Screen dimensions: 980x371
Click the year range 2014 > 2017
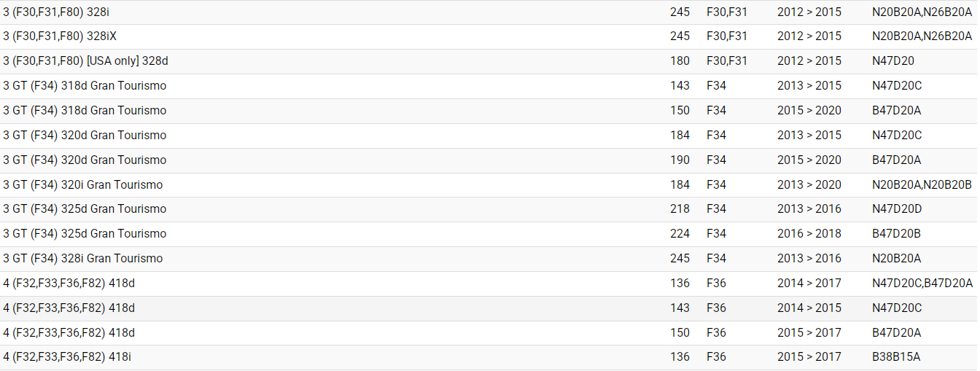(x=809, y=284)
